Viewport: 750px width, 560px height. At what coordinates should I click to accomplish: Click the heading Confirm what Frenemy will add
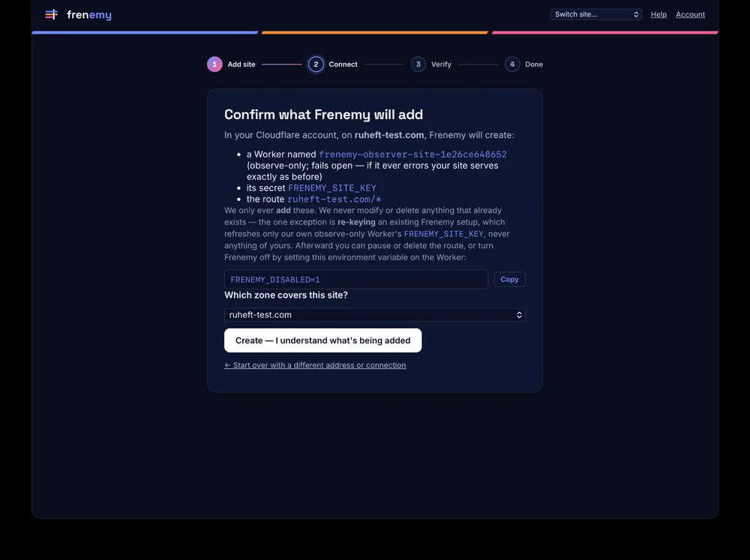tap(323, 115)
